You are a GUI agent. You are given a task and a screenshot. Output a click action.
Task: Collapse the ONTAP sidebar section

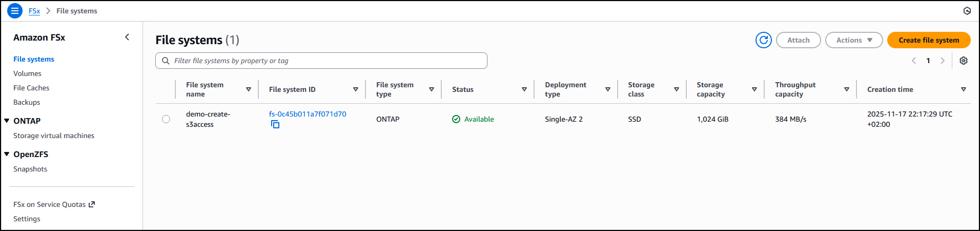(x=7, y=121)
